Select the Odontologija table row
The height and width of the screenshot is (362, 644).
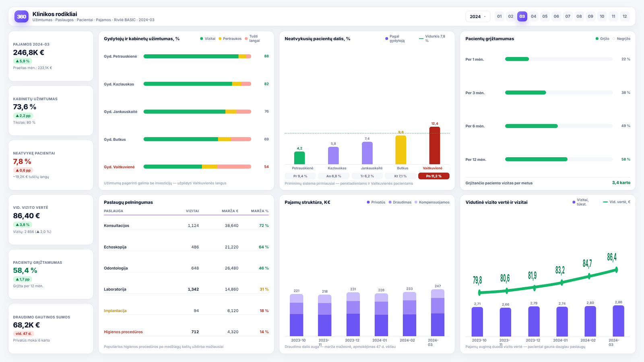(186, 268)
